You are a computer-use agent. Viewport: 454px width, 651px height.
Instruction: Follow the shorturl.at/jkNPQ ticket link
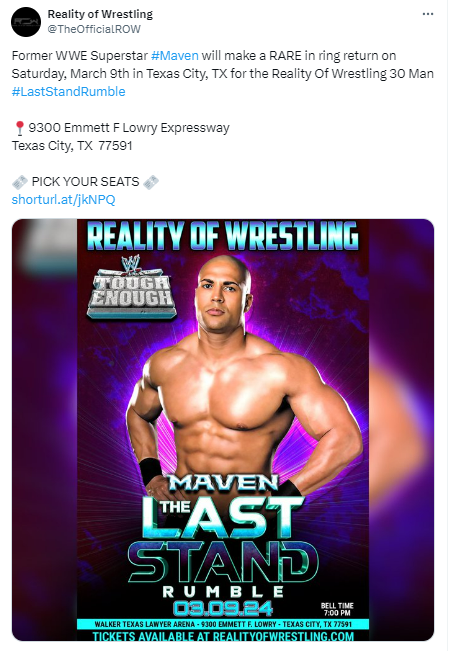63,200
